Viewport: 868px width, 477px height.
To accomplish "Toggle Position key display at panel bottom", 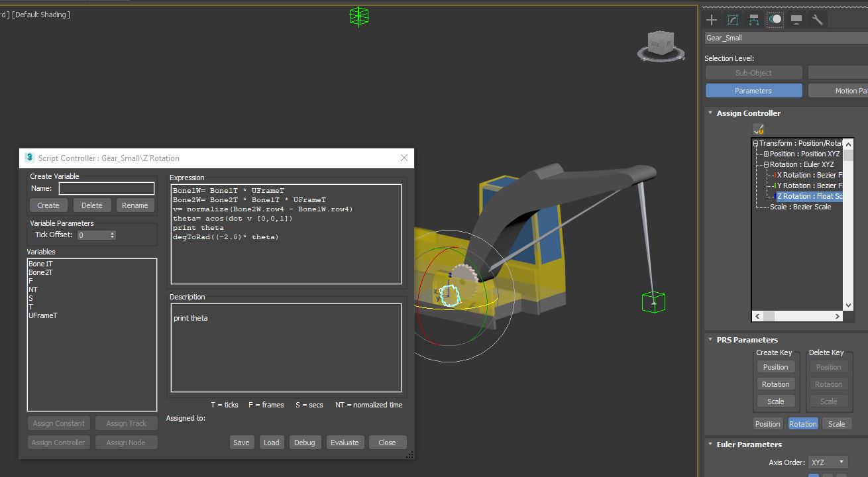I will click(768, 423).
